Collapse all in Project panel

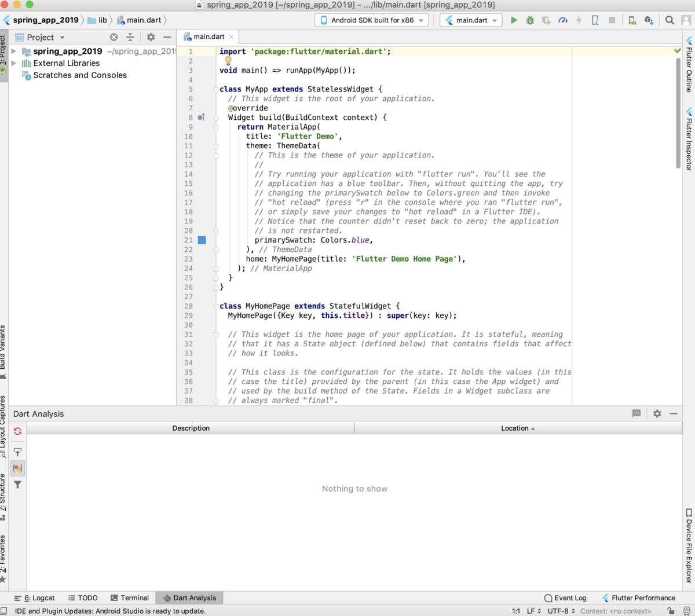130,37
